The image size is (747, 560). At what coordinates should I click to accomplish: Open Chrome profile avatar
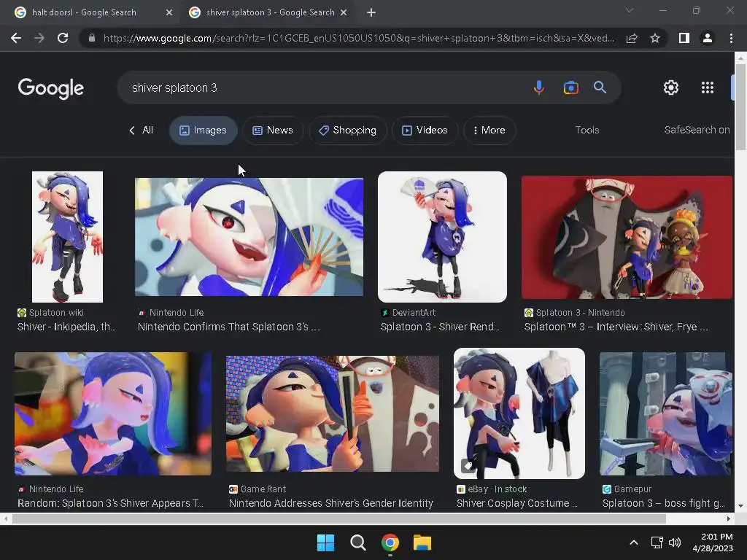tap(708, 38)
